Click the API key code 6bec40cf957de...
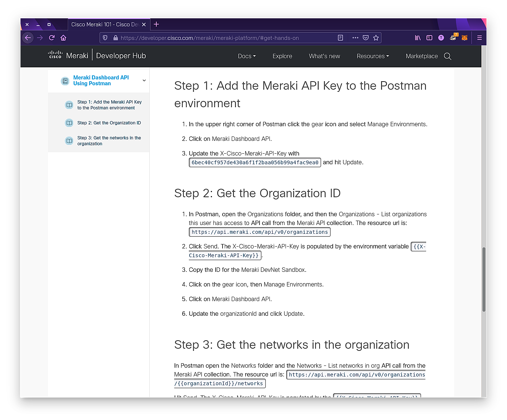The height and width of the screenshot is (420, 507). pyautogui.click(x=255, y=162)
